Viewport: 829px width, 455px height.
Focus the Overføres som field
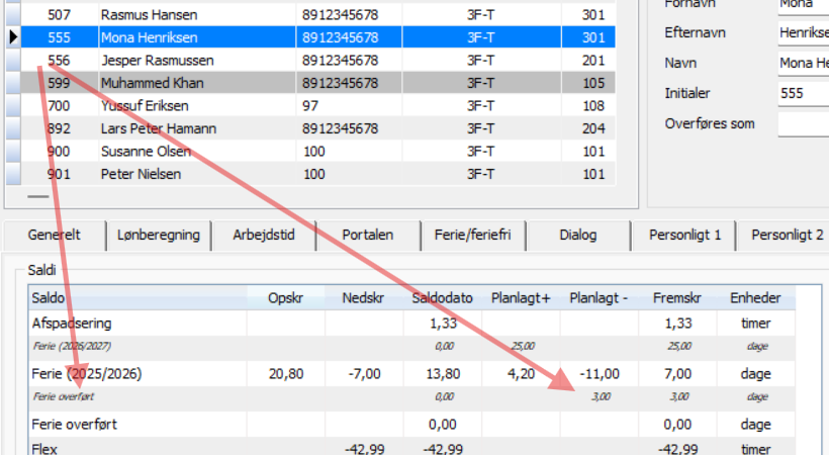[x=804, y=124]
